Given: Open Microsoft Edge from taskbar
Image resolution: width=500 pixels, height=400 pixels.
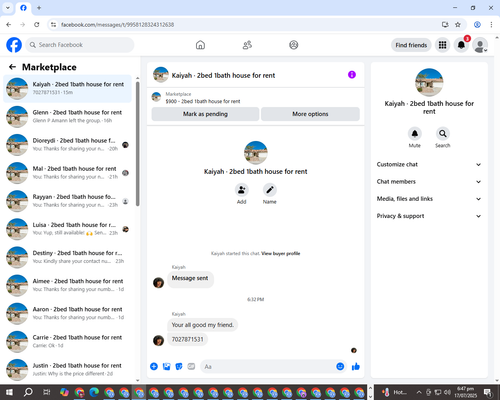Looking at the screenshot, I should pos(94,392).
